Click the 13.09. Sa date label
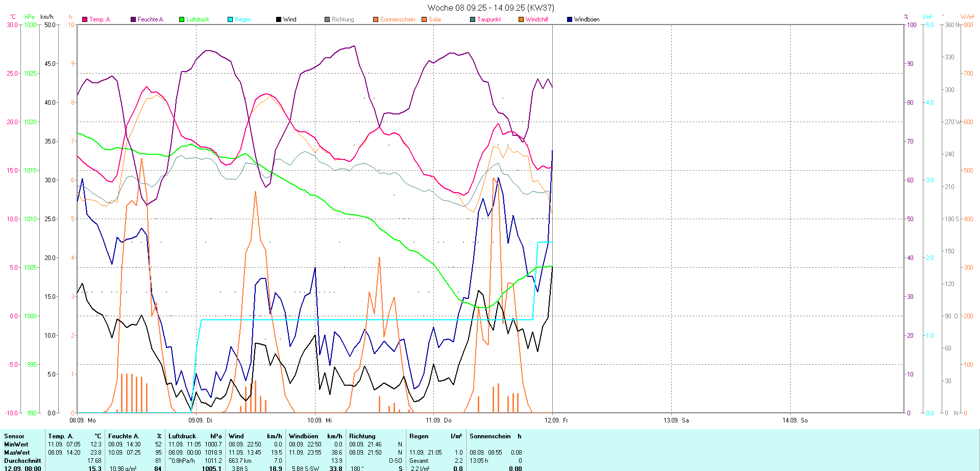980x471 pixels. (676, 420)
